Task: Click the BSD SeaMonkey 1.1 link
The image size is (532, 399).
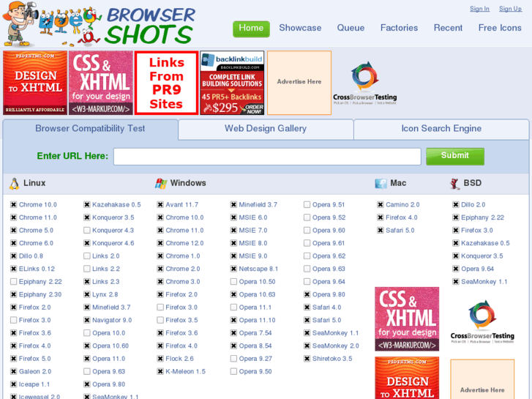Action: pos(484,282)
